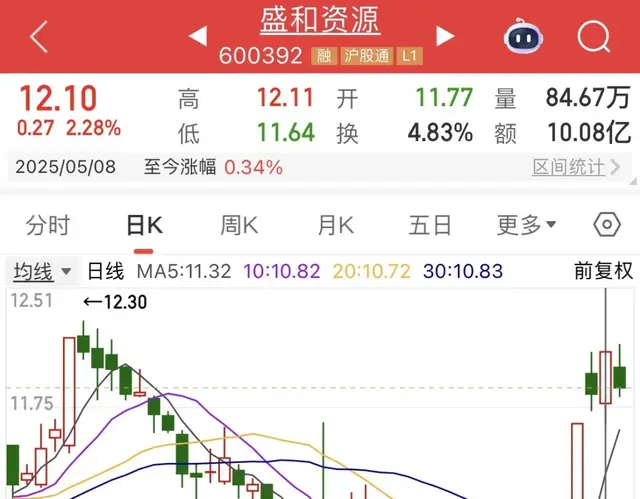The width and height of the screenshot is (640, 499).
Task: Tap the stock code 600392
Action: pos(260,55)
